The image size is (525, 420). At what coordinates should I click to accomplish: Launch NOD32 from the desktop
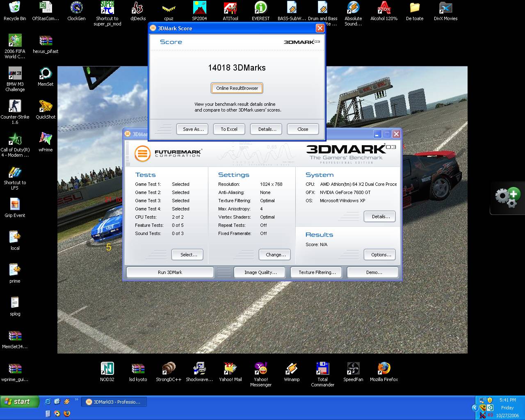point(107,372)
